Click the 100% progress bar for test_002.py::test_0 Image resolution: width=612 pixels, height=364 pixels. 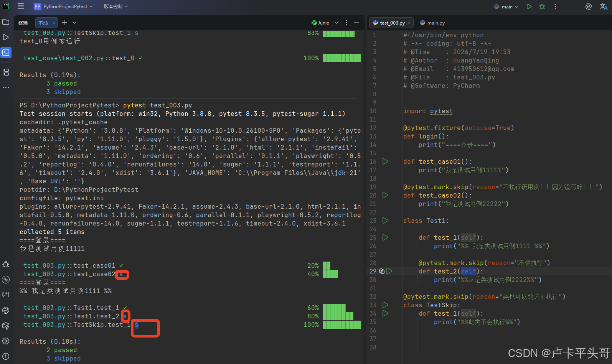tap(341, 58)
